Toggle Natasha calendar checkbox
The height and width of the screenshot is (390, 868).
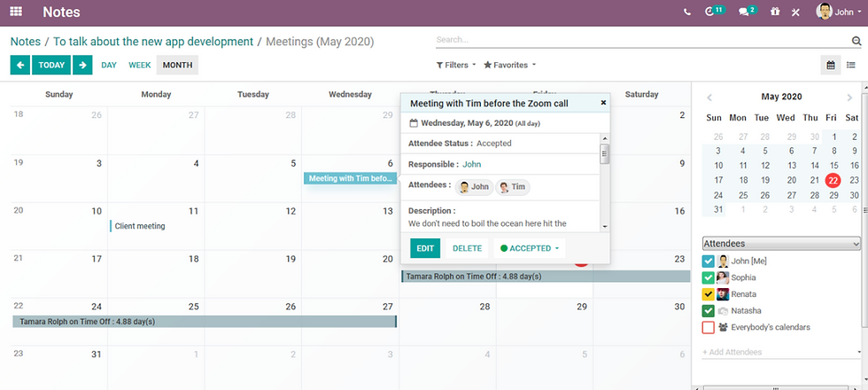pyautogui.click(x=708, y=311)
